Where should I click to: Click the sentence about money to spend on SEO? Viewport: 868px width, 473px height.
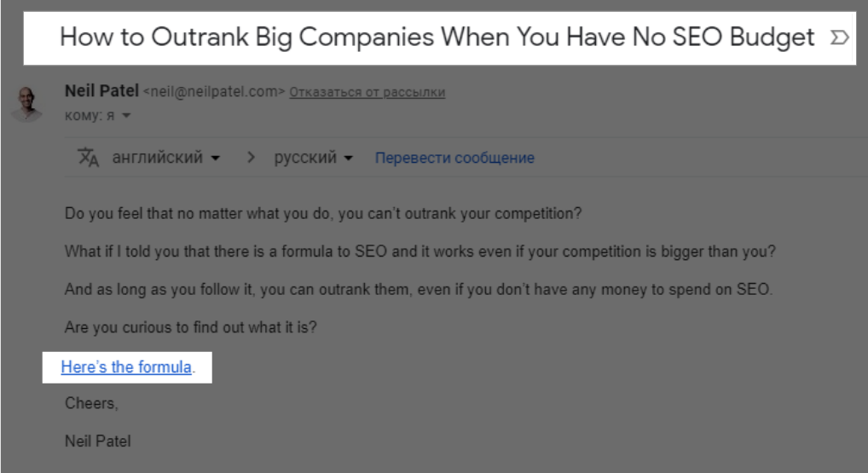coord(419,289)
